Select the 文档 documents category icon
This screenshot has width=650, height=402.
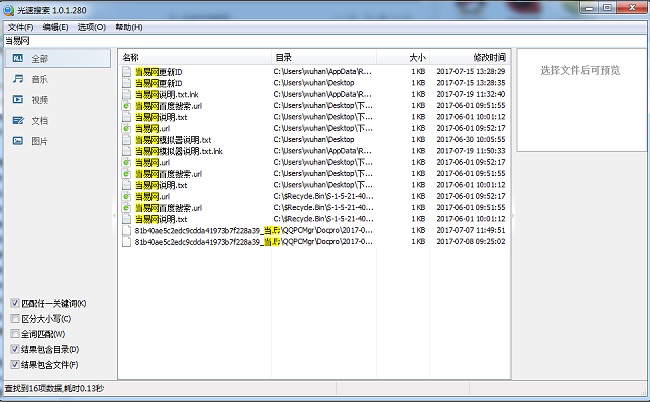pos(17,121)
